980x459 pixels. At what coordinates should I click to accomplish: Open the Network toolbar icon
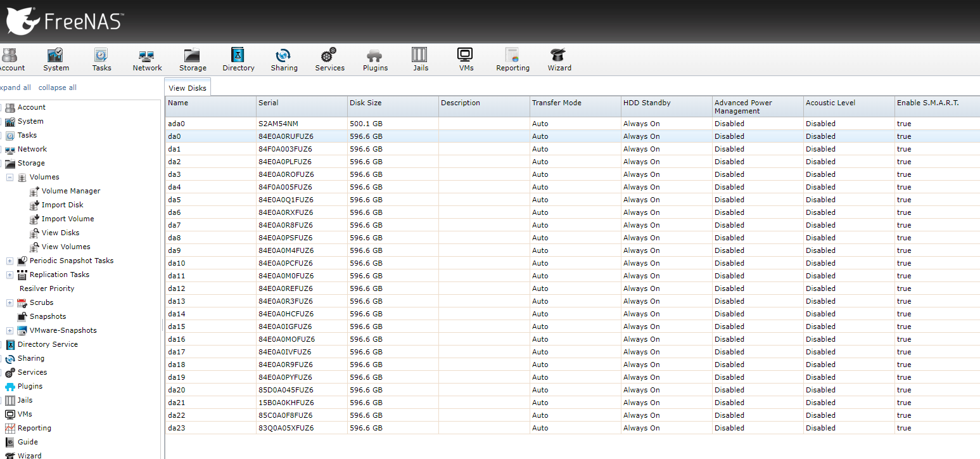coord(147,60)
